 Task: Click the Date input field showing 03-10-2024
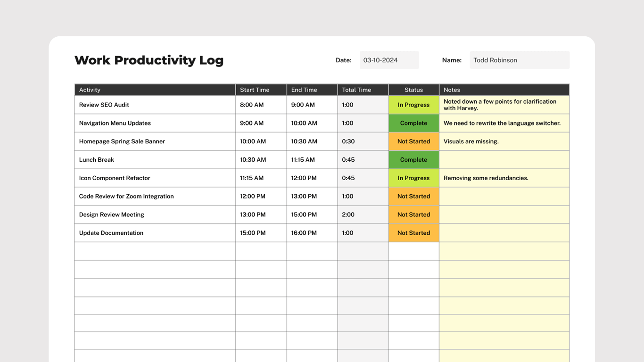(389, 60)
